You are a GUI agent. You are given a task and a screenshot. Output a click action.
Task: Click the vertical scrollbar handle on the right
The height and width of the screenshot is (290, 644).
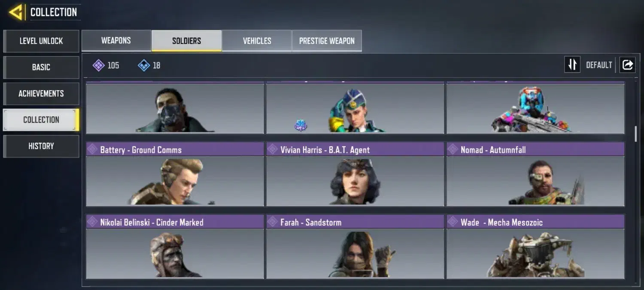(x=636, y=134)
